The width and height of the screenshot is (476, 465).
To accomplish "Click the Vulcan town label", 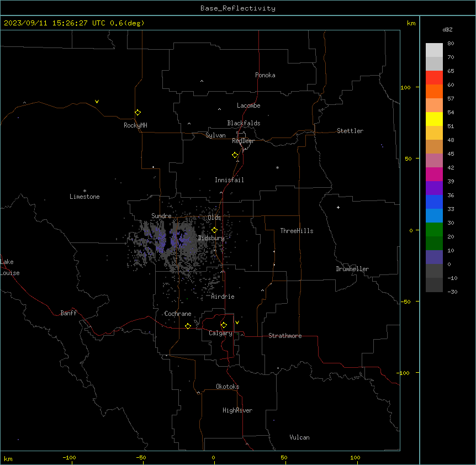I will [x=300, y=437].
